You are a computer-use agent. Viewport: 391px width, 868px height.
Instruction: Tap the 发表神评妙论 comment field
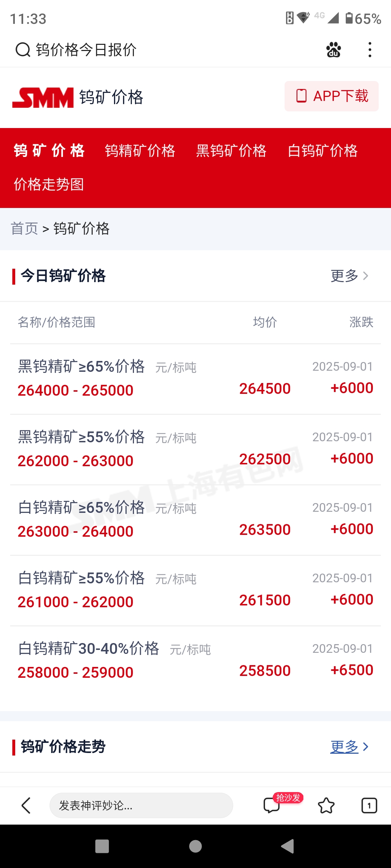click(x=141, y=805)
